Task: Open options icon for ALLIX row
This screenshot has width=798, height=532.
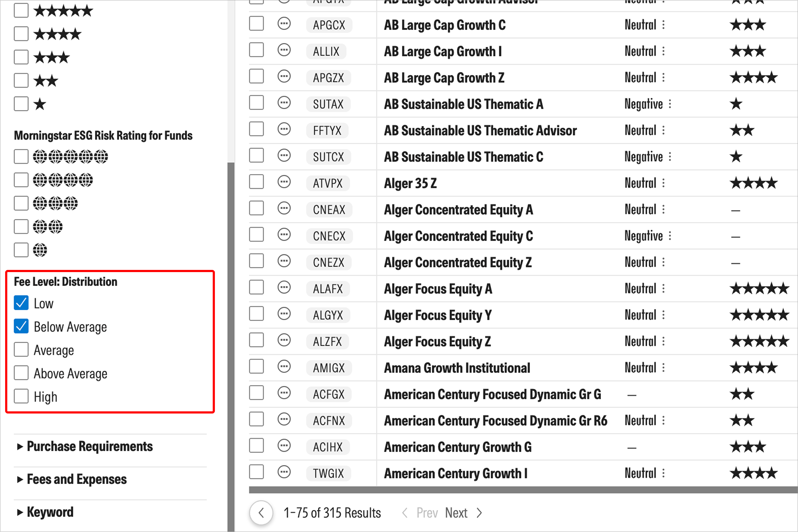Action: pyautogui.click(x=284, y=50)
